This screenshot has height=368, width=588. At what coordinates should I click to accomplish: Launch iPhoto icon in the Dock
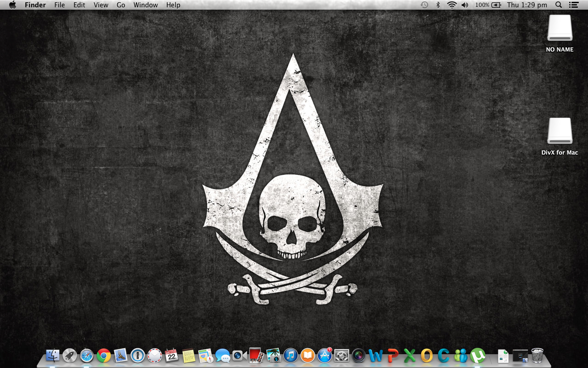pos(273,355)
